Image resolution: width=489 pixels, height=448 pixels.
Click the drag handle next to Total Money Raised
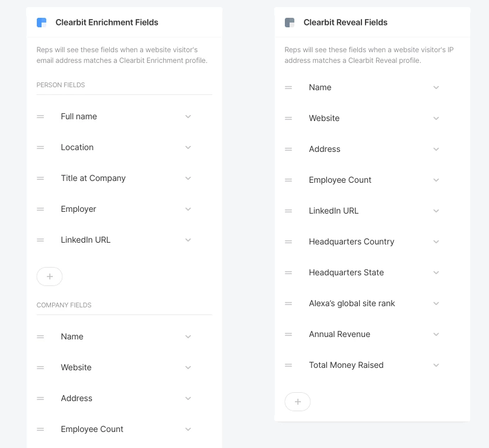288,365
